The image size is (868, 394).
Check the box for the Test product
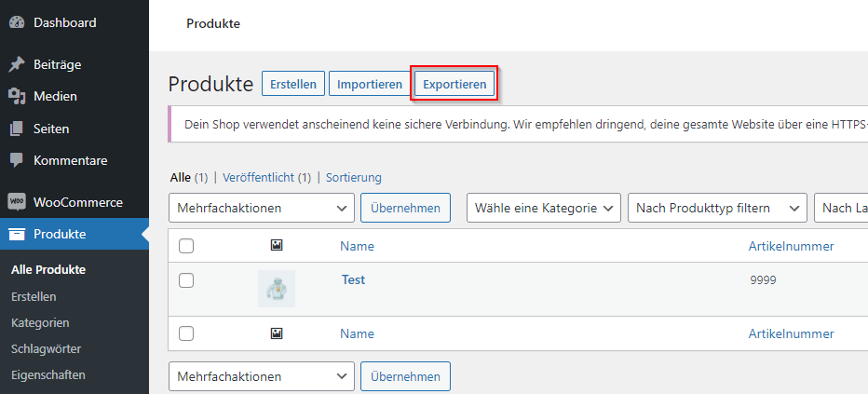[186, 280]
